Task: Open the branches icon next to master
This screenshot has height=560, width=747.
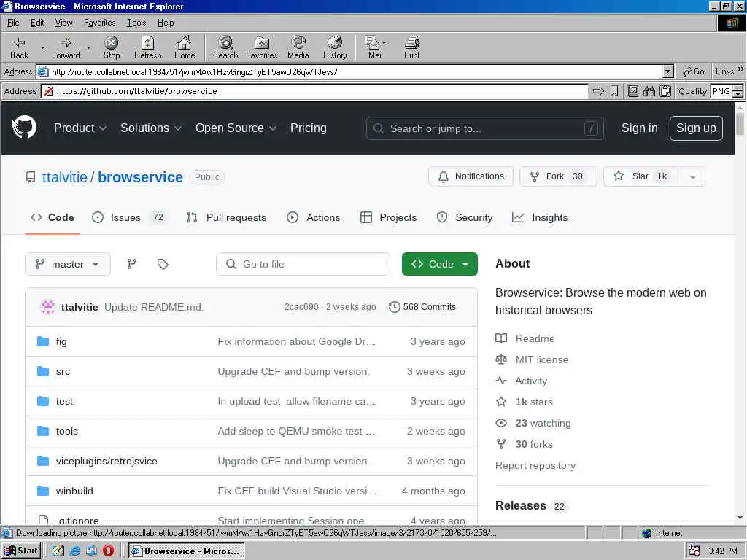Action: point(132,264)
